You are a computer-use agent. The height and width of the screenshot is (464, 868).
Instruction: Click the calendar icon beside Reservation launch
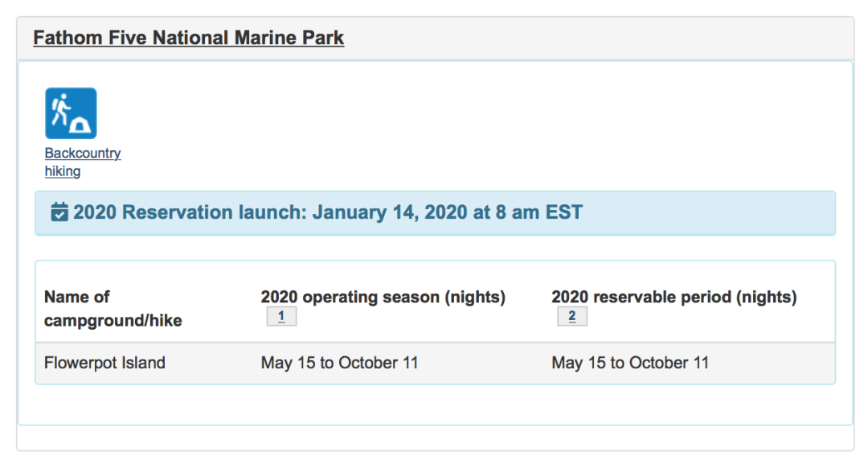pos(59,212)
